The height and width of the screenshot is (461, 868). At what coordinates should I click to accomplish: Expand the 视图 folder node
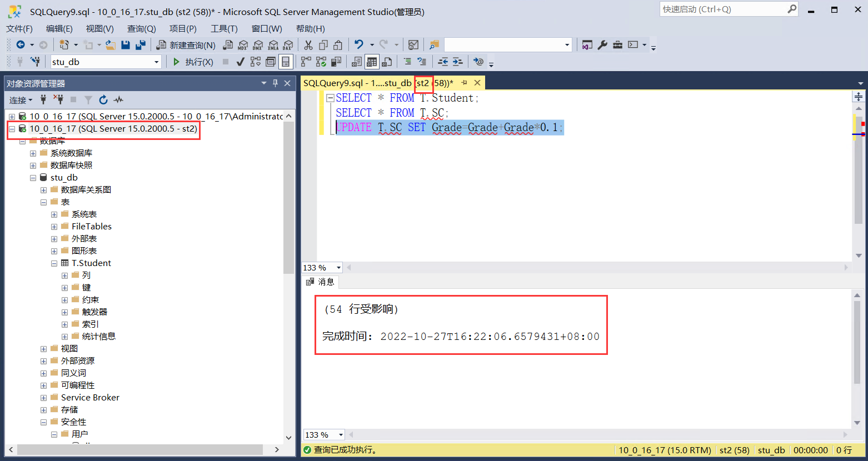(43, 349)
